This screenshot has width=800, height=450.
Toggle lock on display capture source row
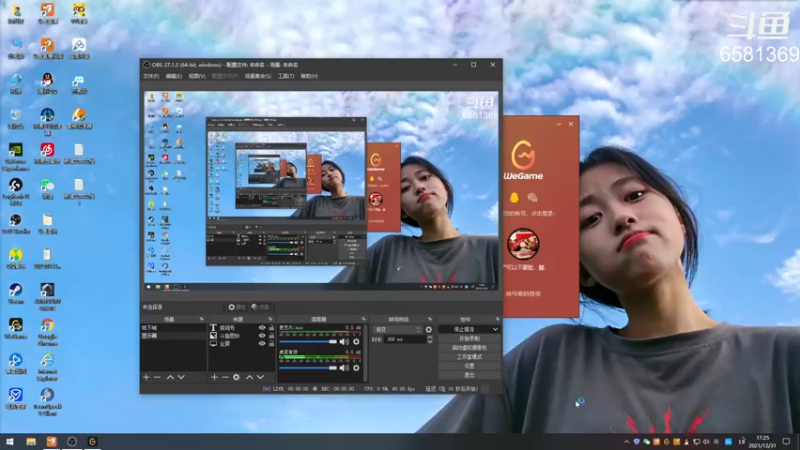pyautogui.click(x=271, y=344)
